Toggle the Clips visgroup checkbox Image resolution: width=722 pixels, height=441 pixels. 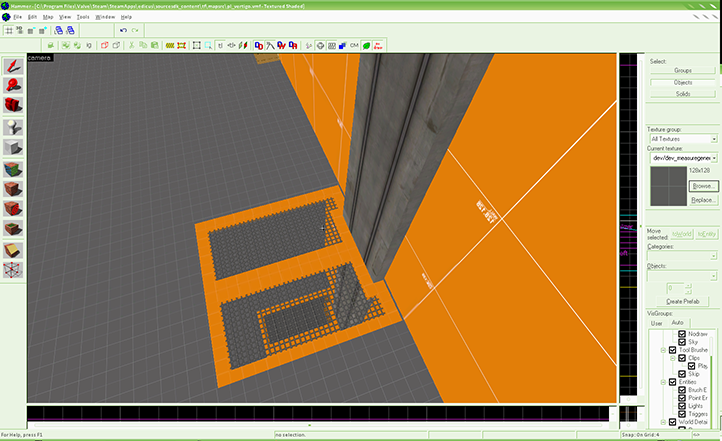(682, 358)
